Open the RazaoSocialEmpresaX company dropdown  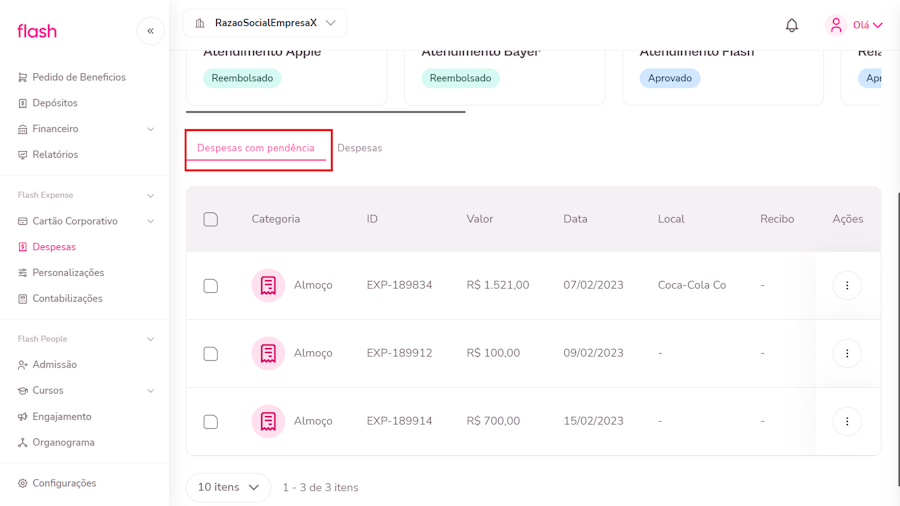point(265,23)
